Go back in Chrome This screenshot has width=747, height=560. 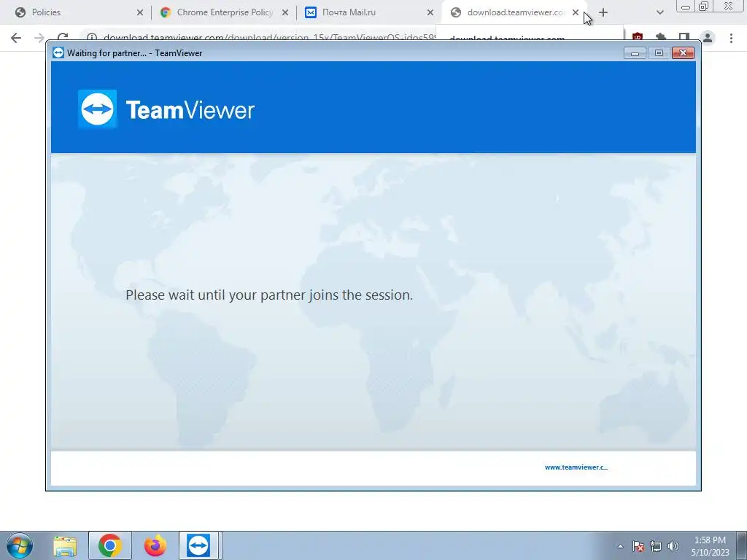16,38
